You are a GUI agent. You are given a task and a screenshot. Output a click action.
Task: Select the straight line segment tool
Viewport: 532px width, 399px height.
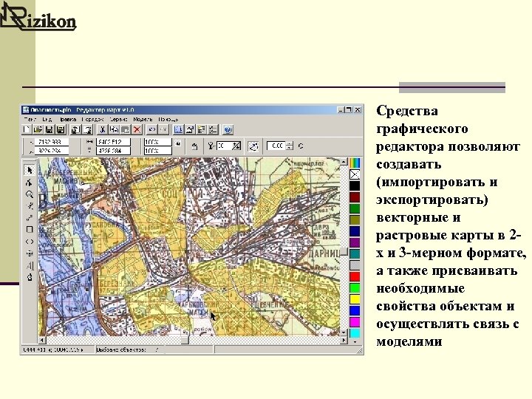(x=30, y=218)
